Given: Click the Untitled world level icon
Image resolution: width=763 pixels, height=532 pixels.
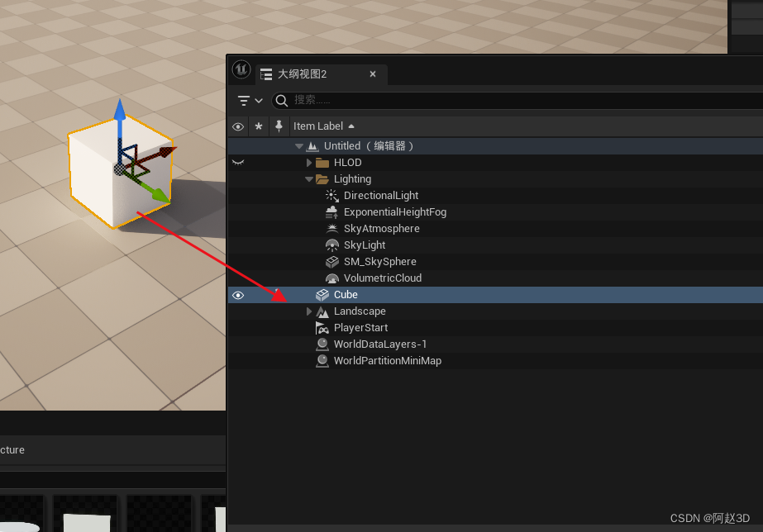Looking at the screenshot, I should coord(312,146).
